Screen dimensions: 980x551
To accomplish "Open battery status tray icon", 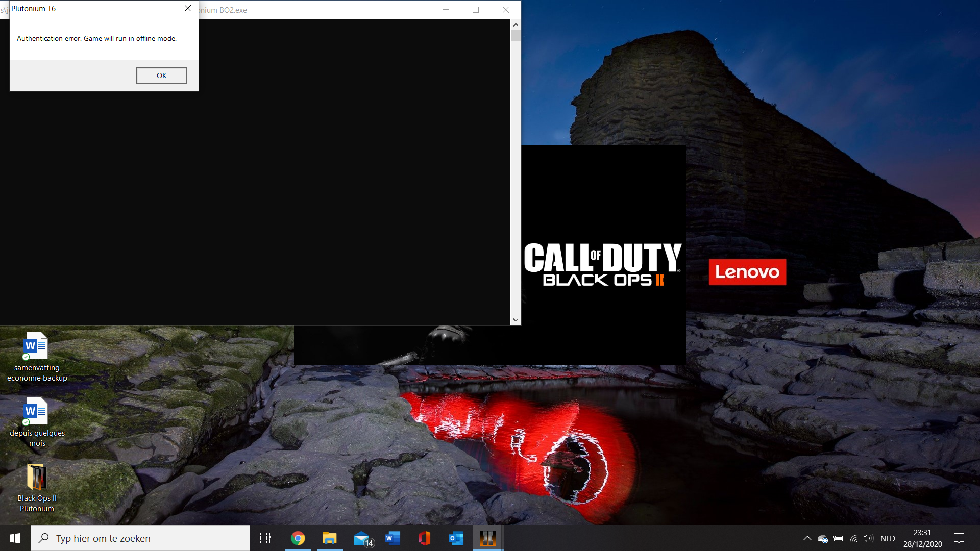I will pyautogui.click(x=838, y=538).
